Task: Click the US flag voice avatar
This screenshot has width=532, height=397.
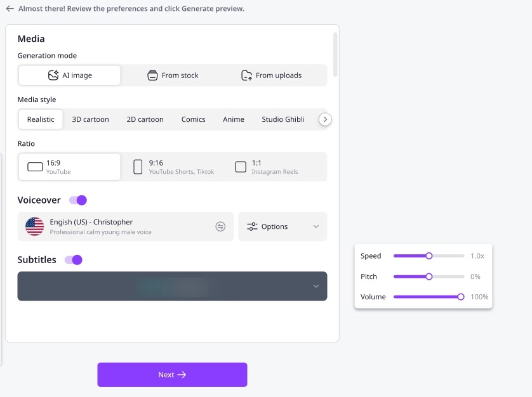Action: [34, 226]
